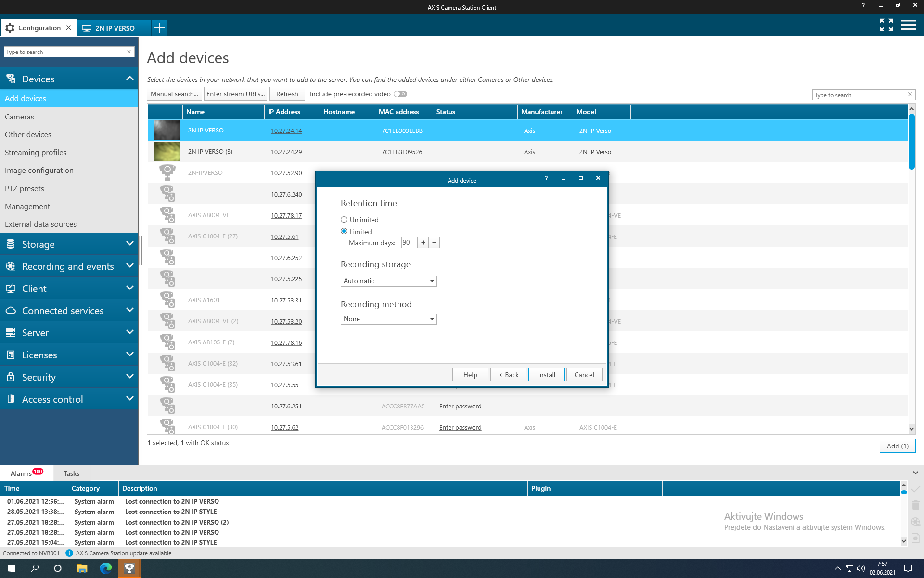Open IP address link 10.27.24.29
924x578 pixels.
point(286,152)
